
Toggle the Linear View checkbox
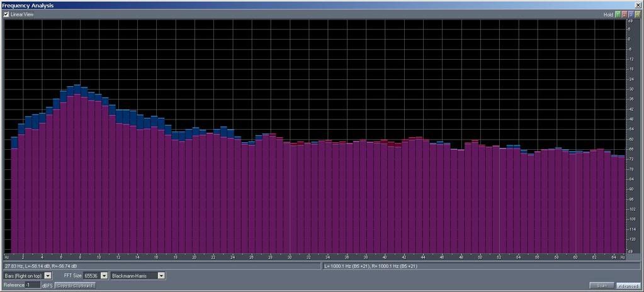click(x=6, y=14)
